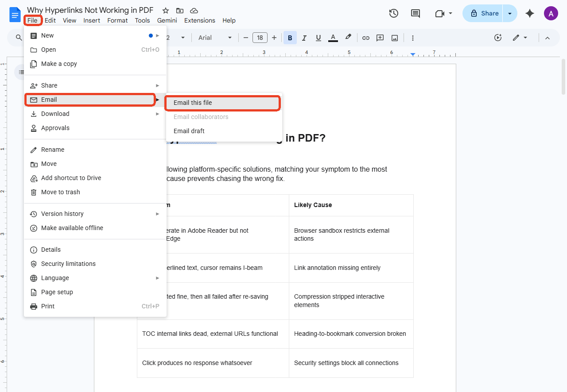Expand the New submenu
The width and height of the screenshot is (567, 392).
(95, 35)
